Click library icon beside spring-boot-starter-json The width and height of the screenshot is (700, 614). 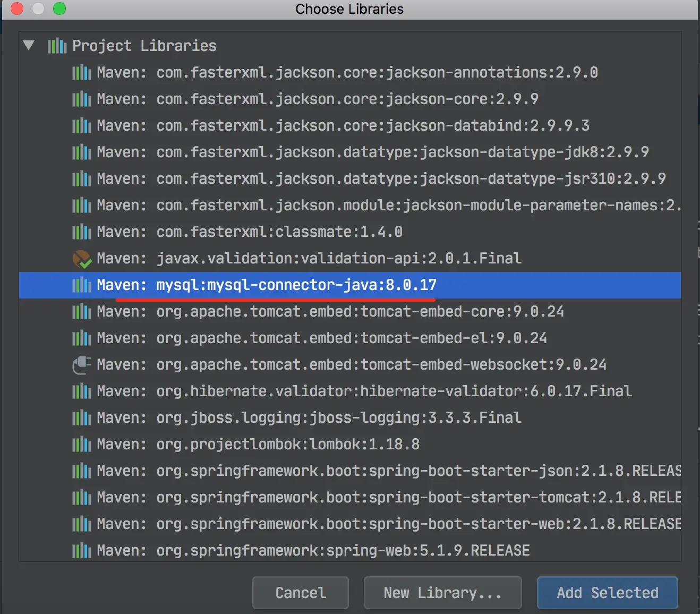click(x=82, y=471)
